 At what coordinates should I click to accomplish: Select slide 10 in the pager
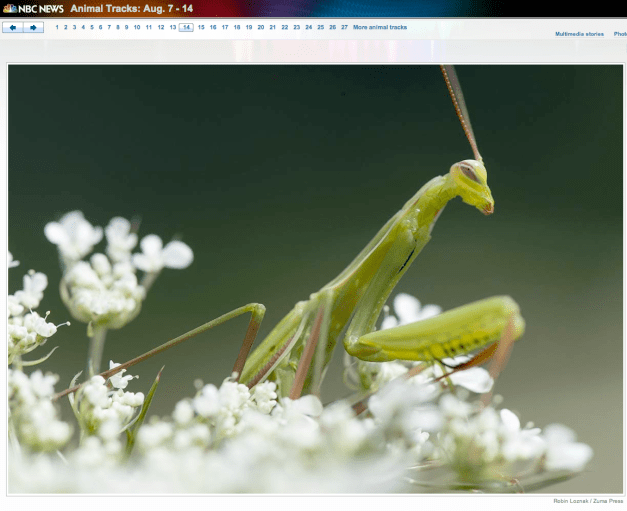(137, 28)
